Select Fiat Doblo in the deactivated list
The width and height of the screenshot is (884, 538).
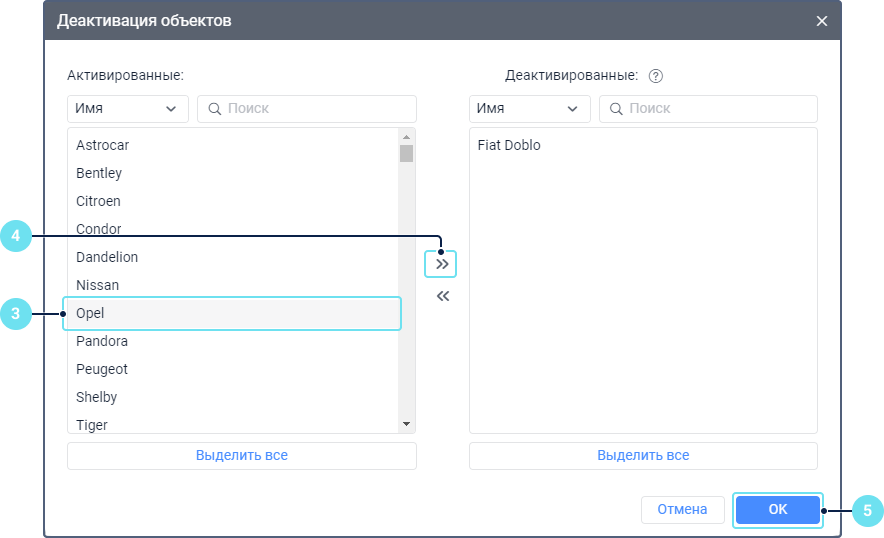(x=509, y=145)
